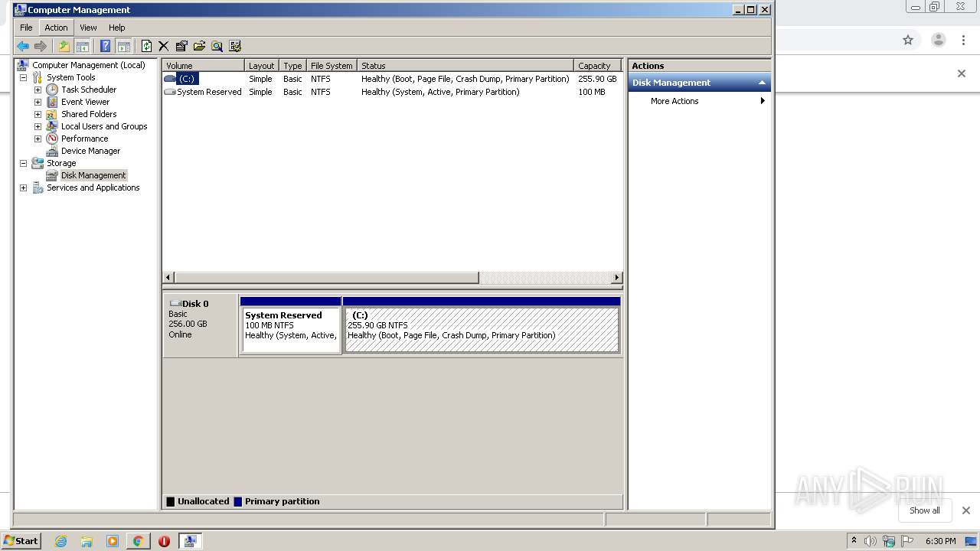This screenshot has height=551, width=980.
Task: Click the Start button
Action: [x=21, y=541]
